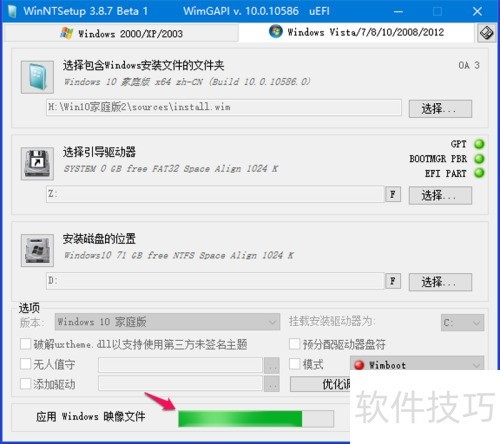Screen dimensions: 500x444
Task: Click the F button next to D: drive
Action: 393,281
